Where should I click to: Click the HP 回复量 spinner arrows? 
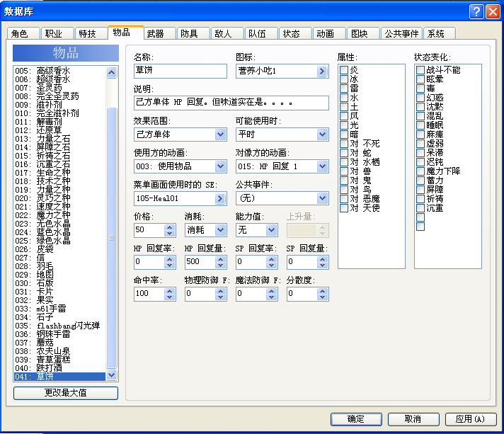[221, 262]
